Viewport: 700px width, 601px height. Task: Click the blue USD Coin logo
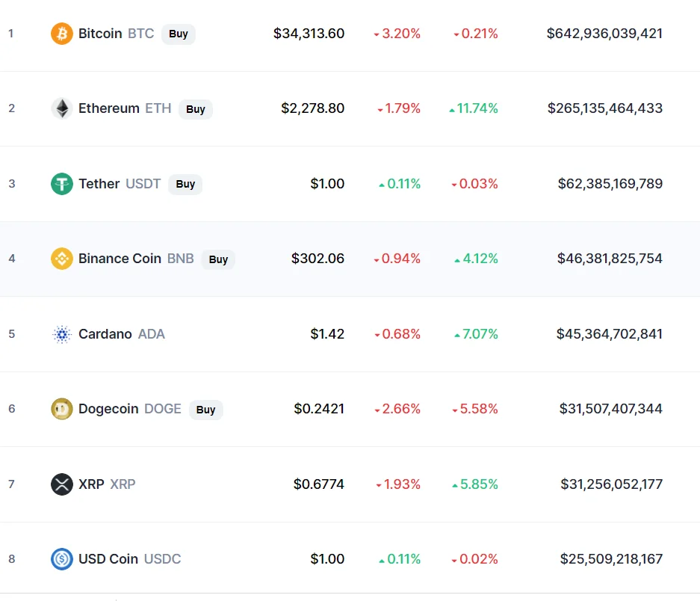point(61,559)
